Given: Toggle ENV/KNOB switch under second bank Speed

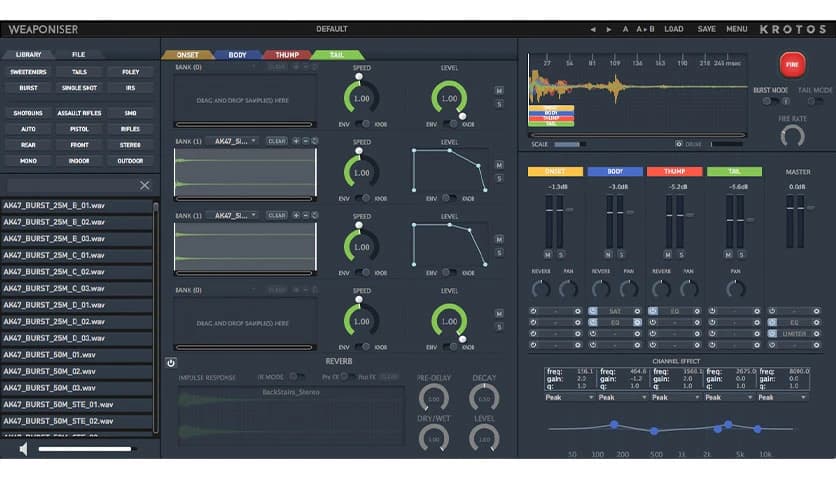Looking at the screenshot, I should (363, 198).
